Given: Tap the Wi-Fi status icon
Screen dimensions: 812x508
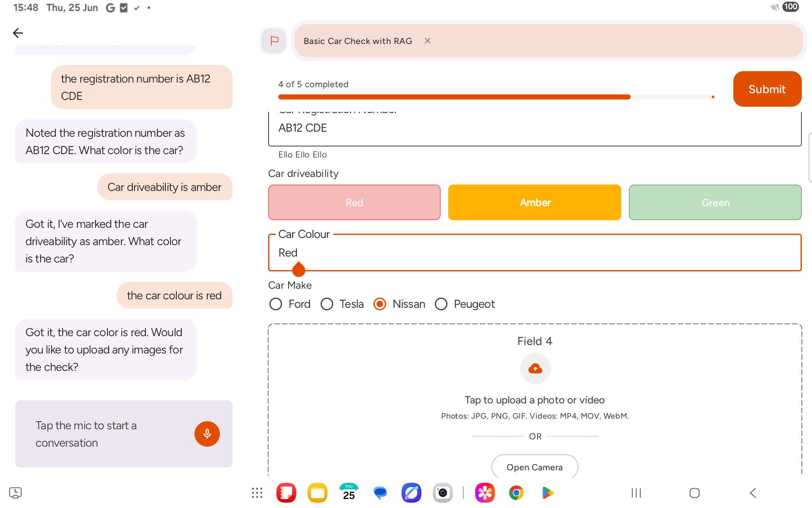Looking at the screenshot, I should 775,7.
